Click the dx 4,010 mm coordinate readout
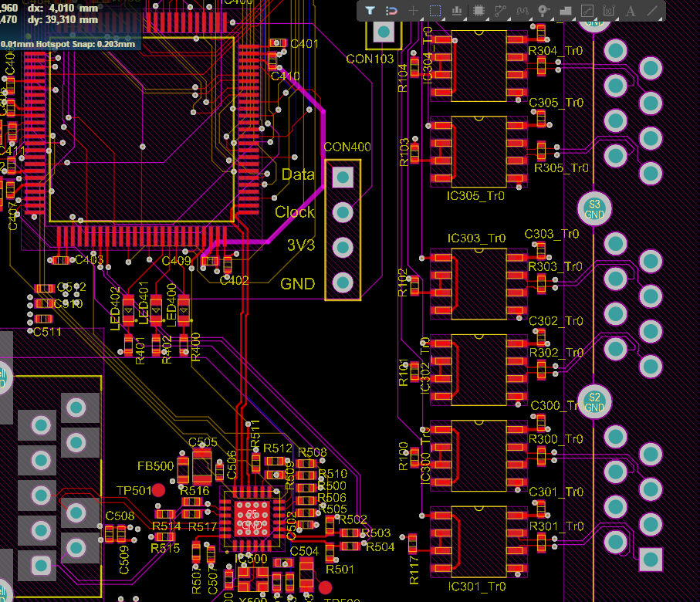This screenshot has height=602, width=700. click(63, 8)
